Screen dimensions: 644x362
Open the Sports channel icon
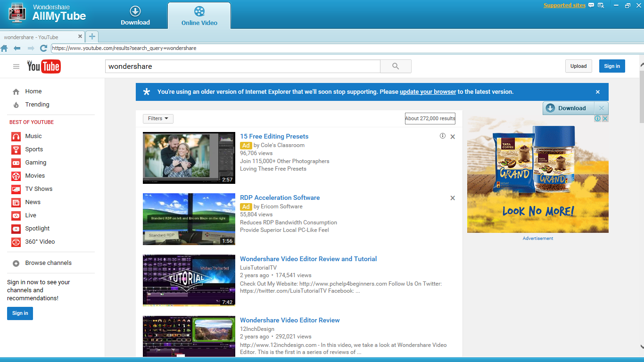[x=17, y=149]
